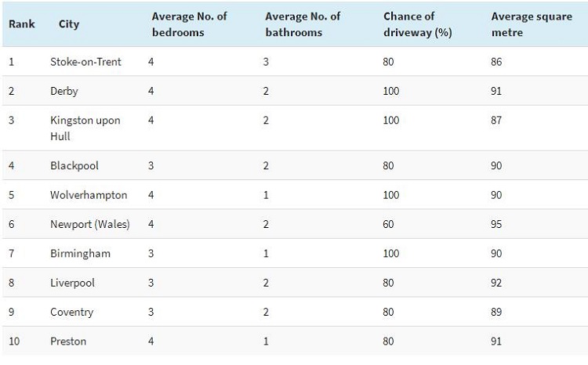This screenshot has width=588, height=365.
Task: Click the Birmingham city cell
Action: (x=80, y=254)
